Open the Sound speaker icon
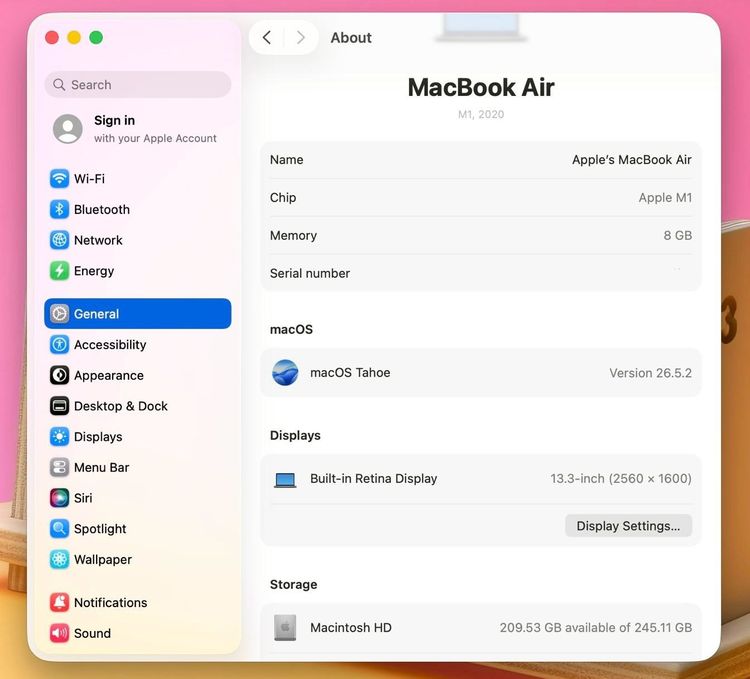This screenshot has height=679, width=750. [59, 633]
